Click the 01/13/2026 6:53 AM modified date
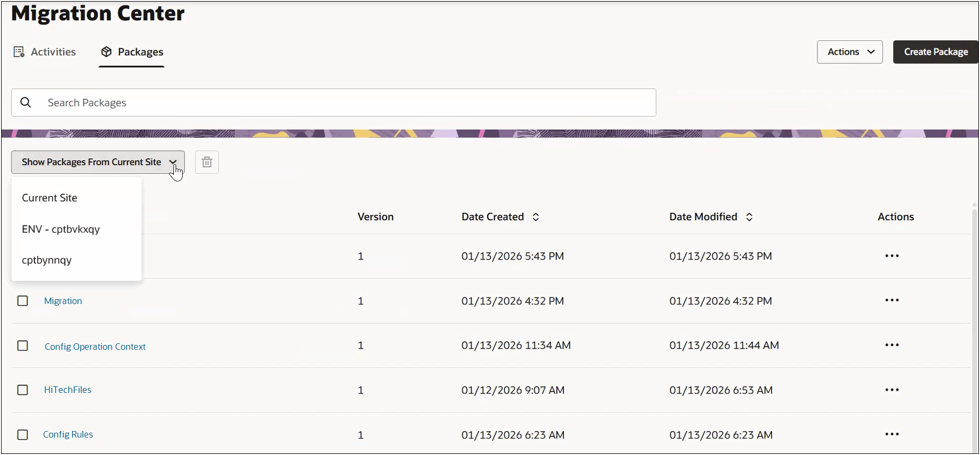Screen dimensions: 980x455 pos(721,390)
